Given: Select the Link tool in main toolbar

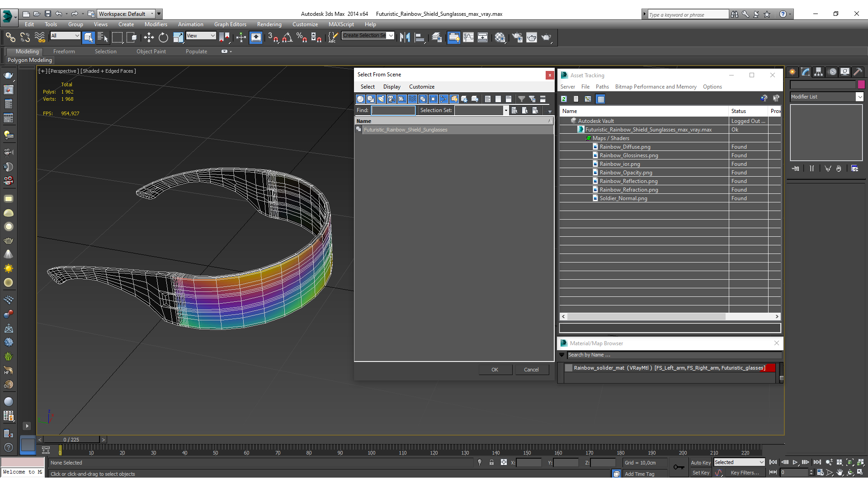Looking at the screenshot, I should pos(10,38).
